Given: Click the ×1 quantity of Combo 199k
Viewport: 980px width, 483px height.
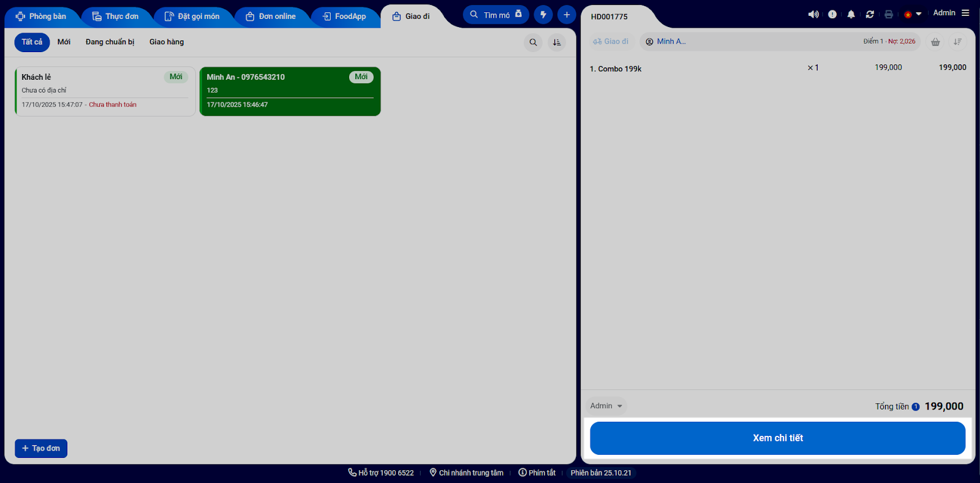Looking at the screenshot, I should pyautogui.click(x=813, y=68).
